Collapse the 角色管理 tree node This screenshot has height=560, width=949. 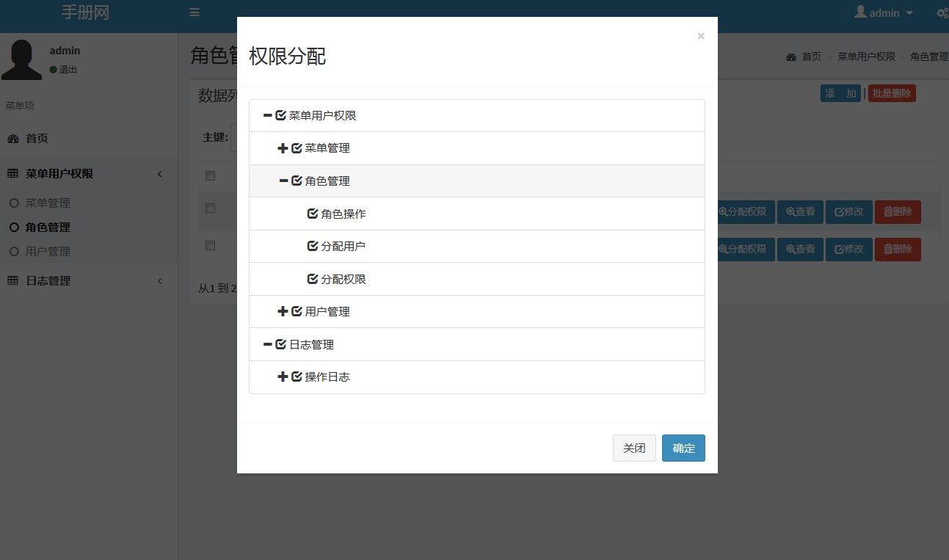click(283, 181)
